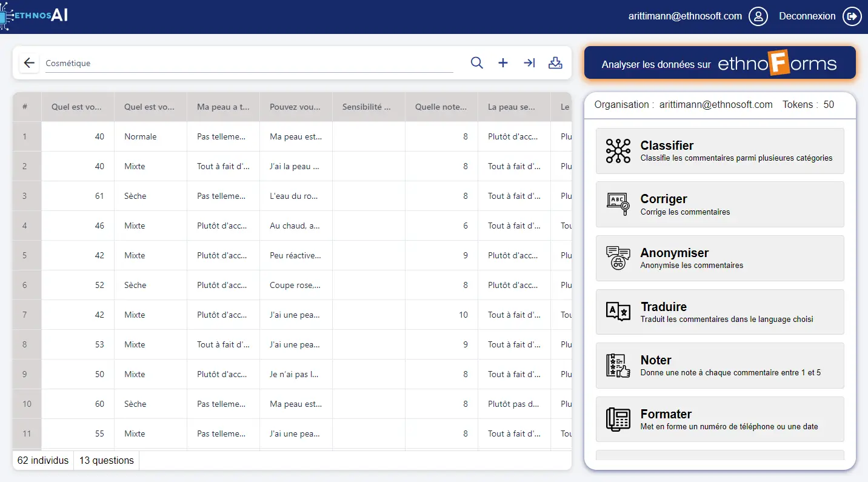Click '13 questions' in status bar
868x482 pixels.
coord(107,460)
